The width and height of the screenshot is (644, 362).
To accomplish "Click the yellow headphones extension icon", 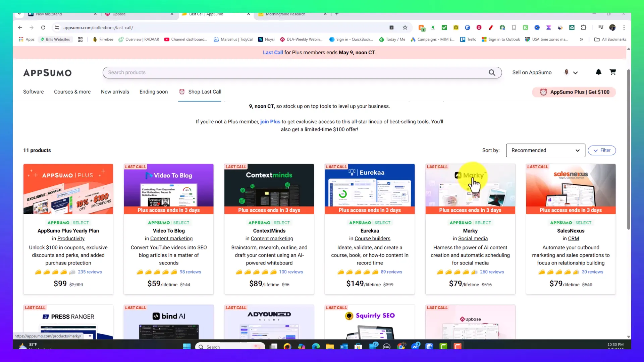I will pyautogui.click(x=456, y=27).
